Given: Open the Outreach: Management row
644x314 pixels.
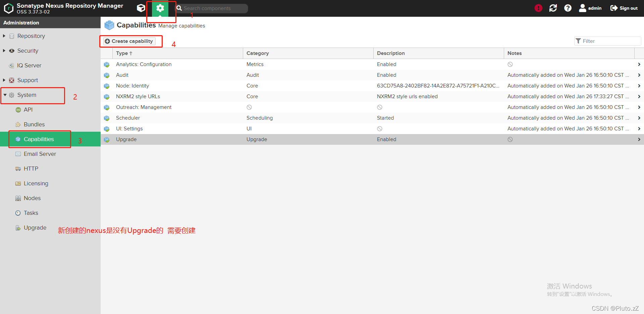Looking at the screenshot, I should coord(372,107).
